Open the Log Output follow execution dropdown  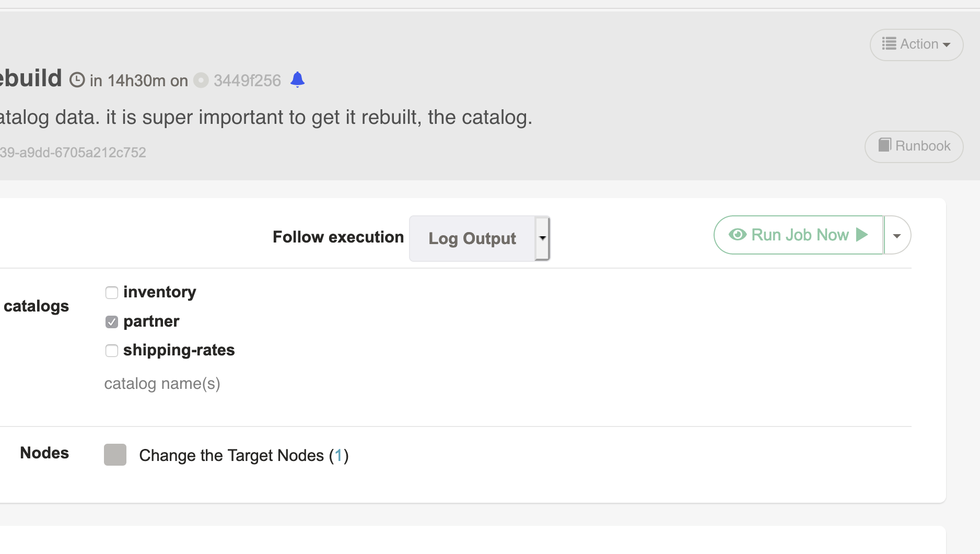pyautogui.click(x=542, y=238)
